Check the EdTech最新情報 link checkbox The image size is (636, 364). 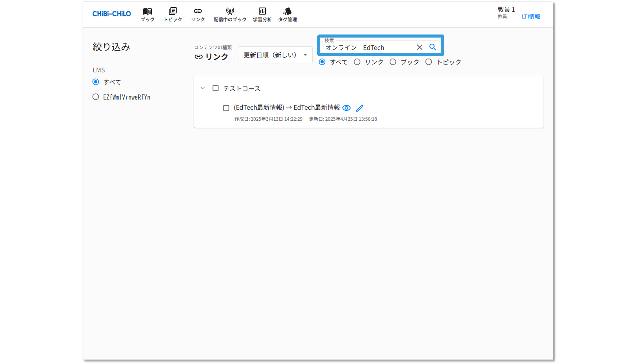pos(226,108)
